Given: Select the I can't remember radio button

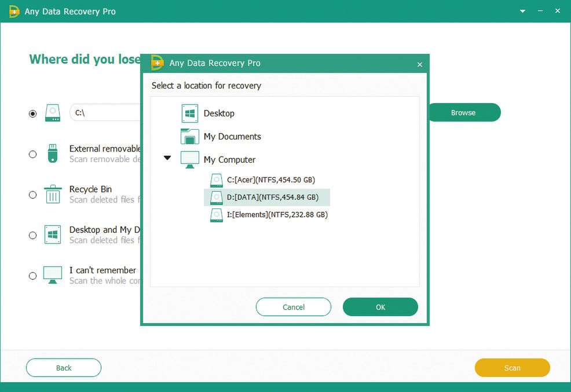Looking at the screenshot, I should (33, 276).
